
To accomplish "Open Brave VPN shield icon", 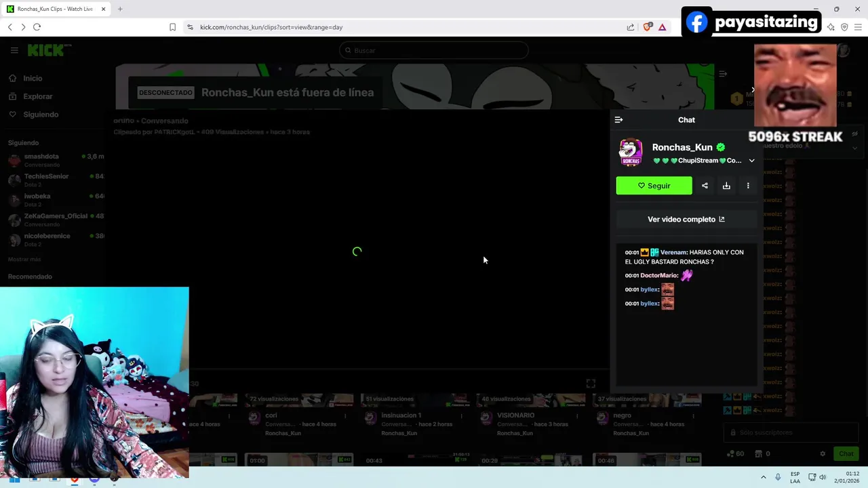I will [844, 27].
